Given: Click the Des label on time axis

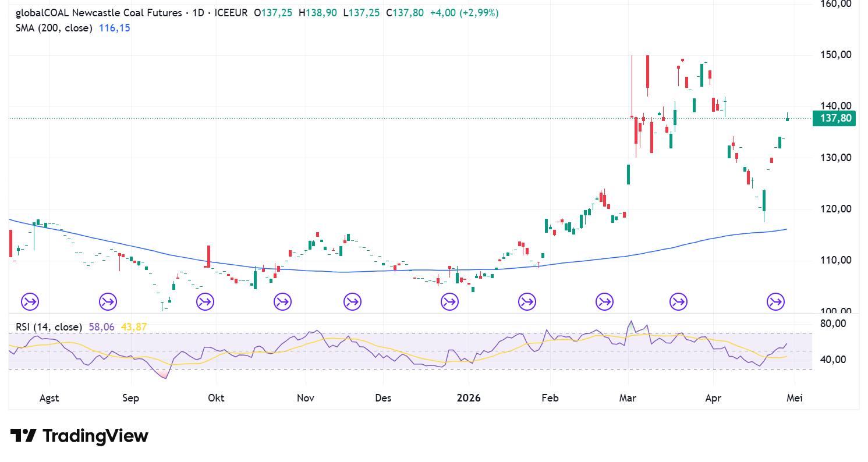Looking at the screenshot, I should (x=383, y=398).
